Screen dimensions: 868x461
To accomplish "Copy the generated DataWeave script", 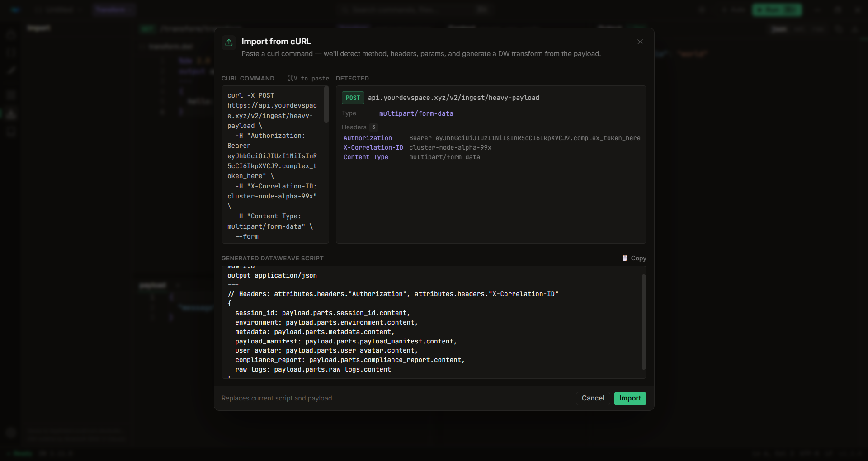I will pos(634,258).
